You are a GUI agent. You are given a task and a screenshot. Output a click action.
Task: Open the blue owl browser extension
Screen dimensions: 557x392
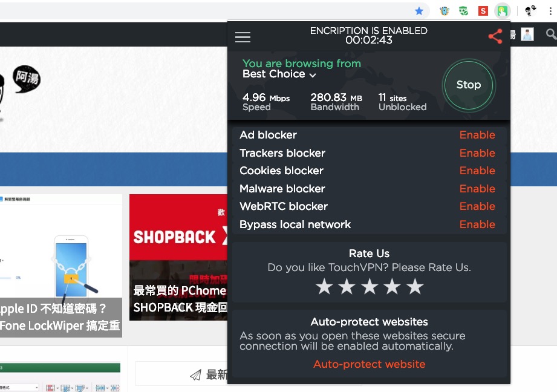[x=444, y=11]
